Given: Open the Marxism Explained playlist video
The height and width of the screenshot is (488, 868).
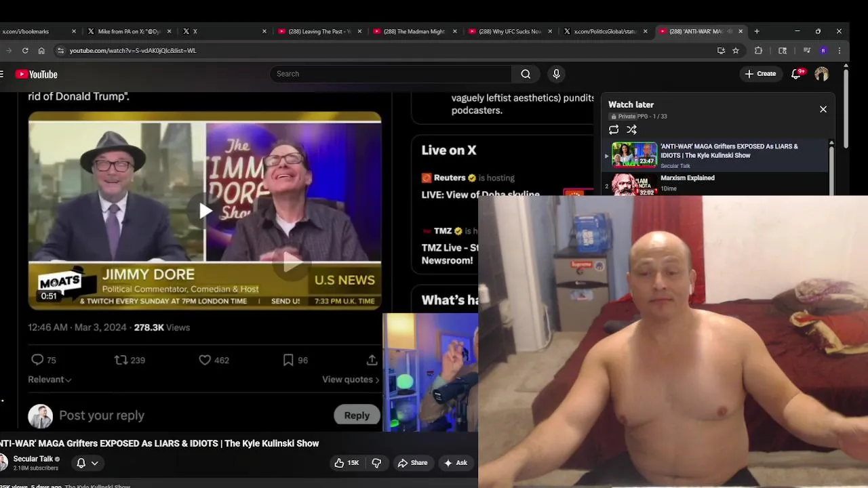Looking at the screenshot, I should (x=687, y=178).
